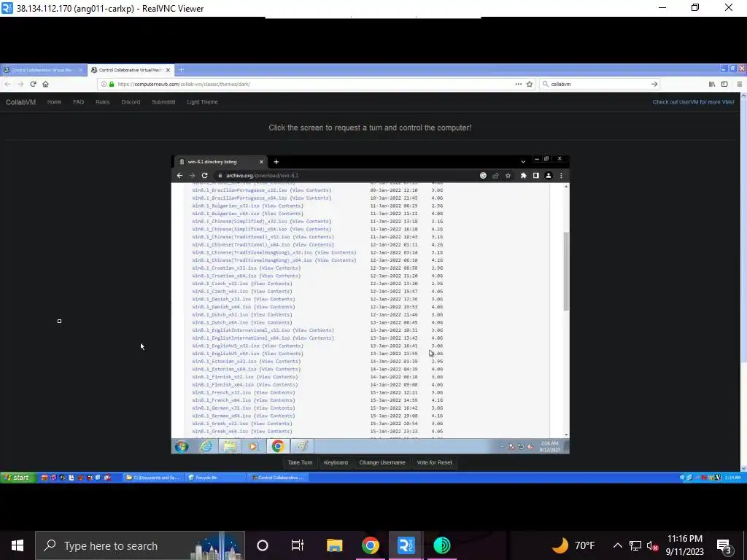Click the XP green start button
Viewport: 747px width, 560px height.
coord(18,478)
